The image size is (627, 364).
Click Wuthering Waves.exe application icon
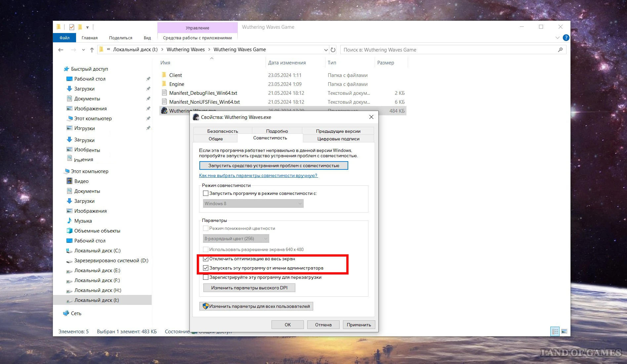164,110
